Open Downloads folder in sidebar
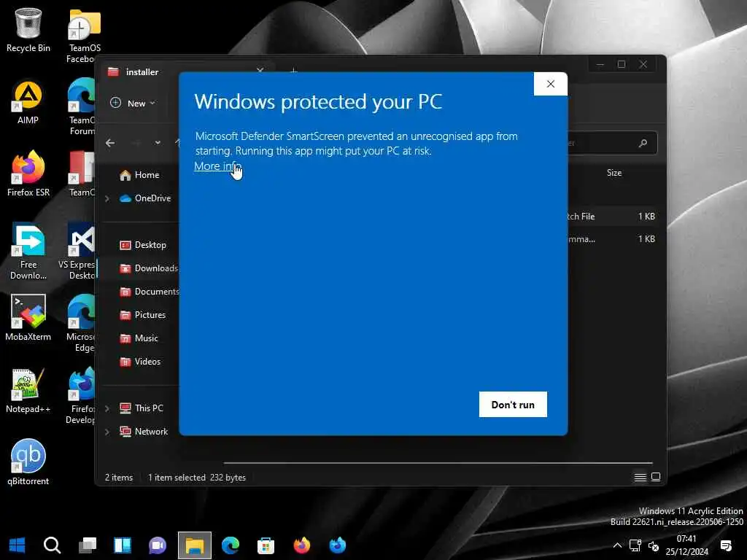The image size is (747, 560). click(149, 268)
